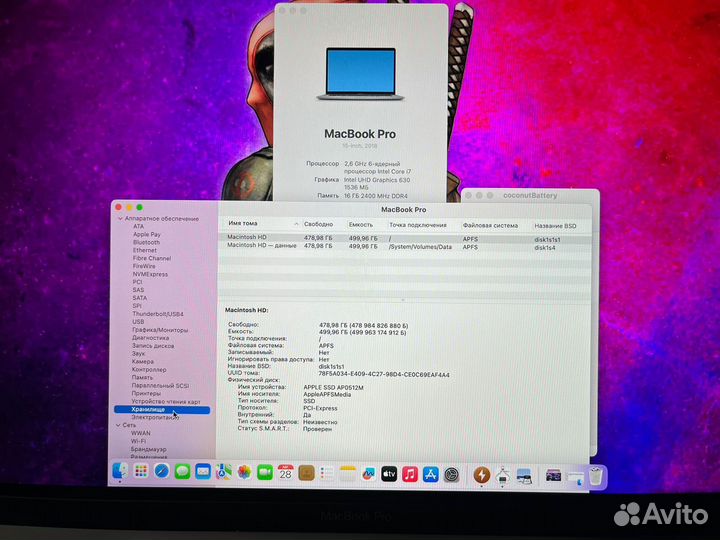The image size is (720, 540).
Task: Sort by Название BSD column header
Action: (x=555, y=226)
